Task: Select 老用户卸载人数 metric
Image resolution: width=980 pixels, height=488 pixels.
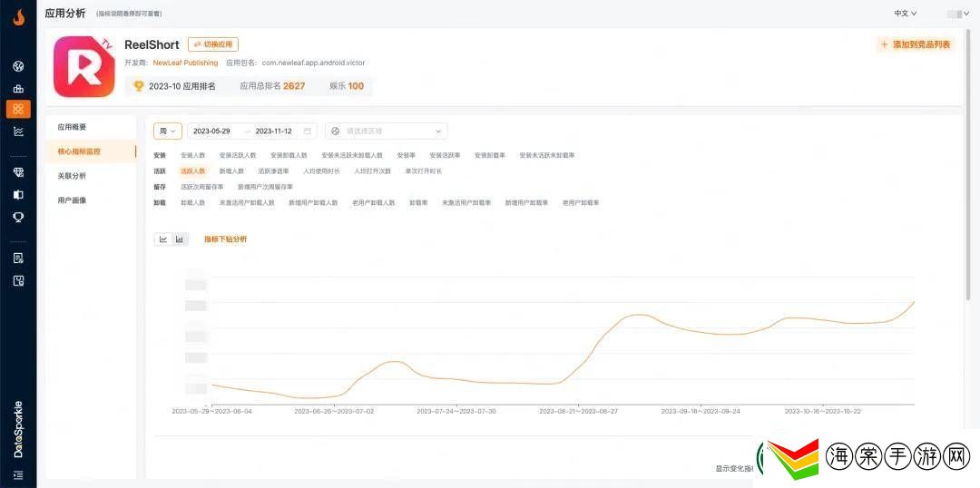Action: 373,203
